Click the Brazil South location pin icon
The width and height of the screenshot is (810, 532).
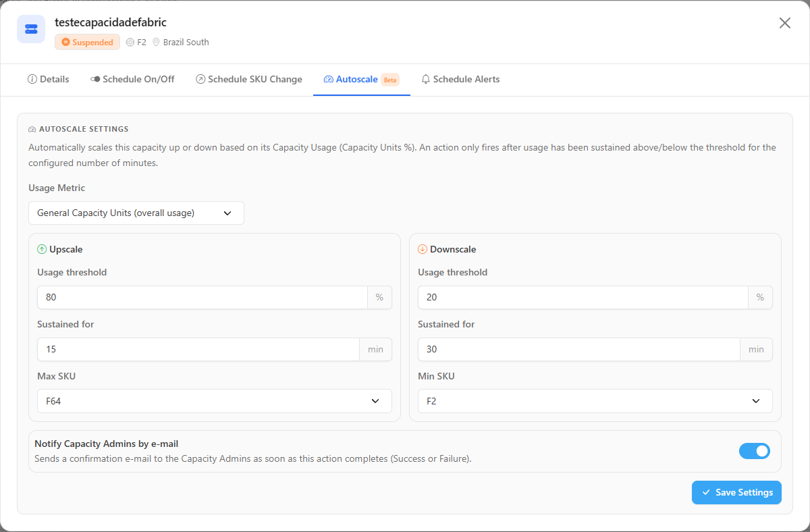(156, 42)
